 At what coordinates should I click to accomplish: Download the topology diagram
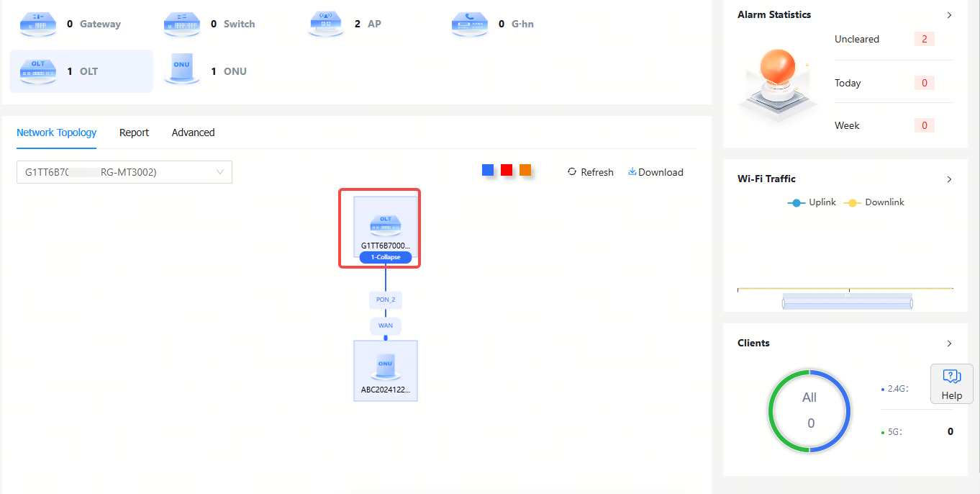tap(655, 172)
